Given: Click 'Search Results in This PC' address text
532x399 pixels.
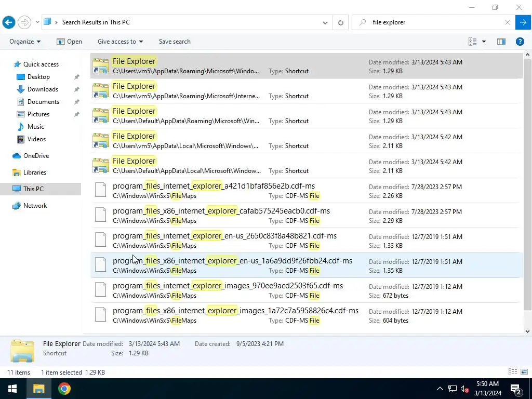Looking at the screenshot, I should (x=96, y=22).
